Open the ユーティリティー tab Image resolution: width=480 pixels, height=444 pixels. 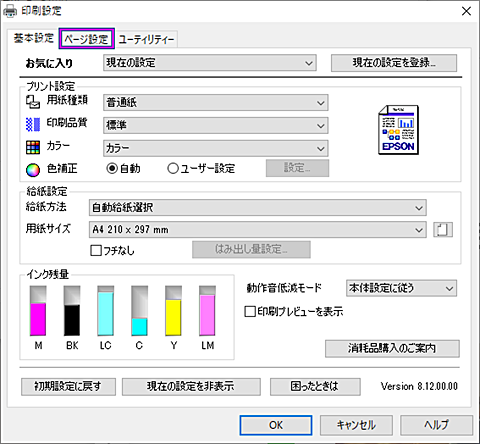[146, 40]
